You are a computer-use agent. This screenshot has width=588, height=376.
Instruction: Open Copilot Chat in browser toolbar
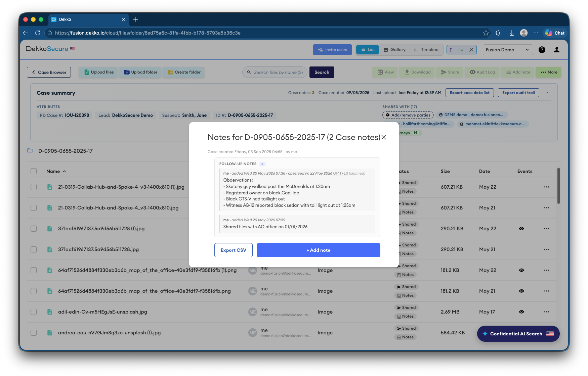coord(555,33)
